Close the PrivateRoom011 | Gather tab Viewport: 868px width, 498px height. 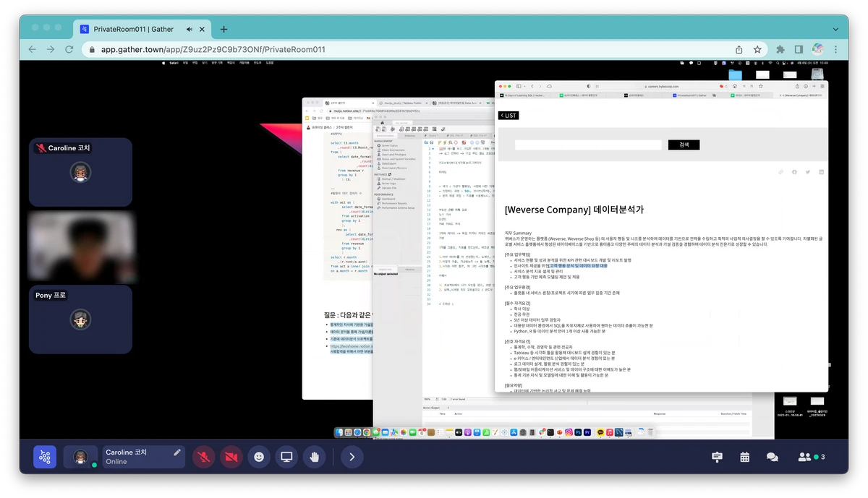[203, 30]
